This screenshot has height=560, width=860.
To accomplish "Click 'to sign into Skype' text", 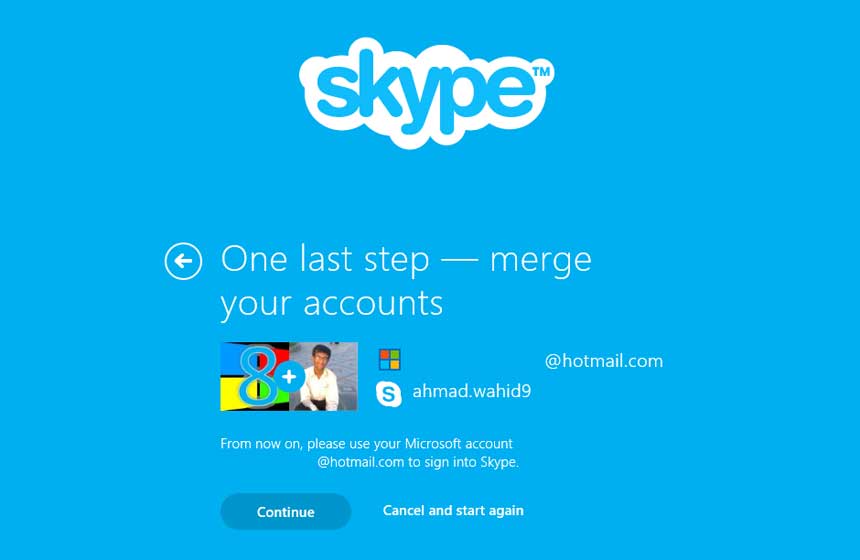I will 462,462.
